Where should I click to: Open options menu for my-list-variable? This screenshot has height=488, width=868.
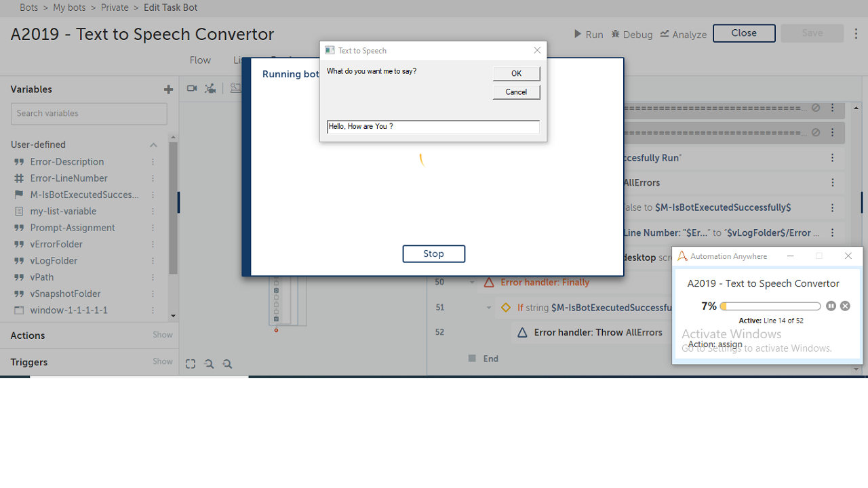[153, 211]
